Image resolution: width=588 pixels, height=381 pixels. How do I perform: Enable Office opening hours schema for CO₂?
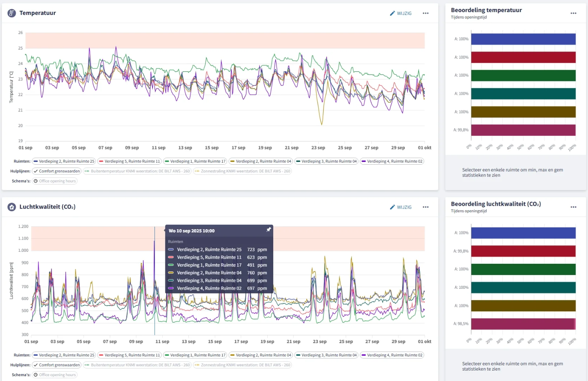[x=55, y=375]
